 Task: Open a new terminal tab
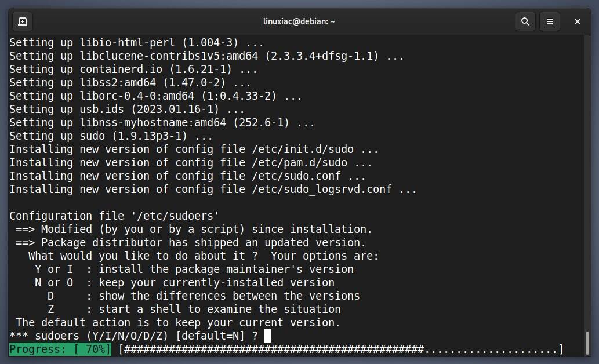(x=23, y=21)
